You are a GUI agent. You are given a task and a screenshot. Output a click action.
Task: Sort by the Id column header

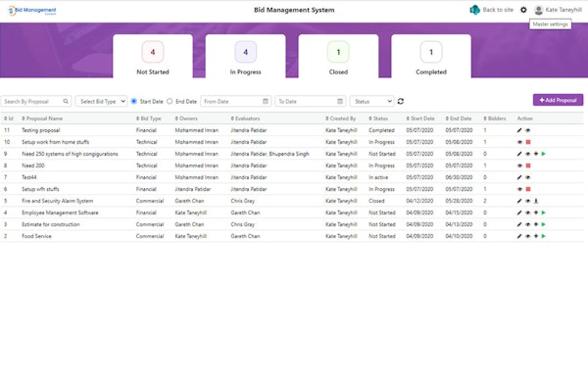pos(9,118)
